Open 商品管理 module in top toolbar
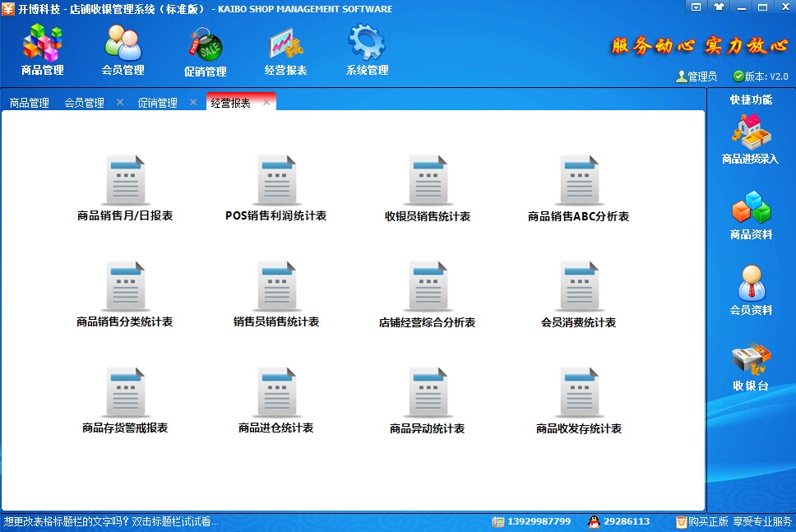 (x=42, y=49)
